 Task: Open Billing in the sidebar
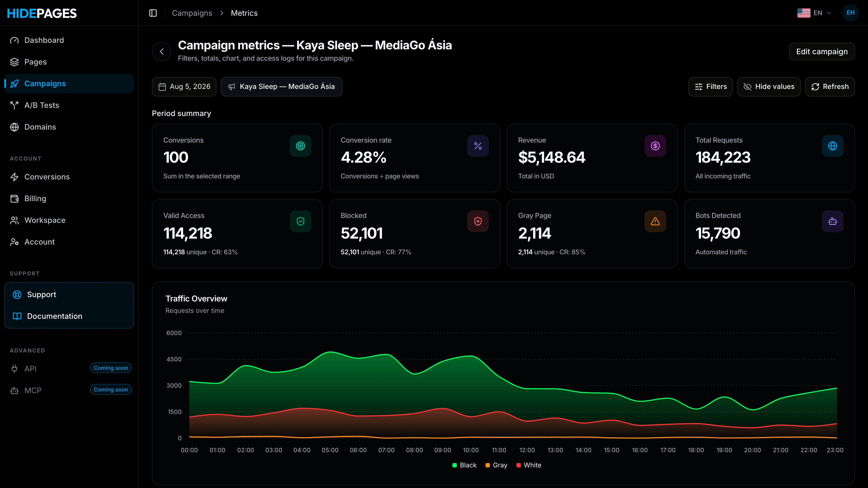click(69, 199)
